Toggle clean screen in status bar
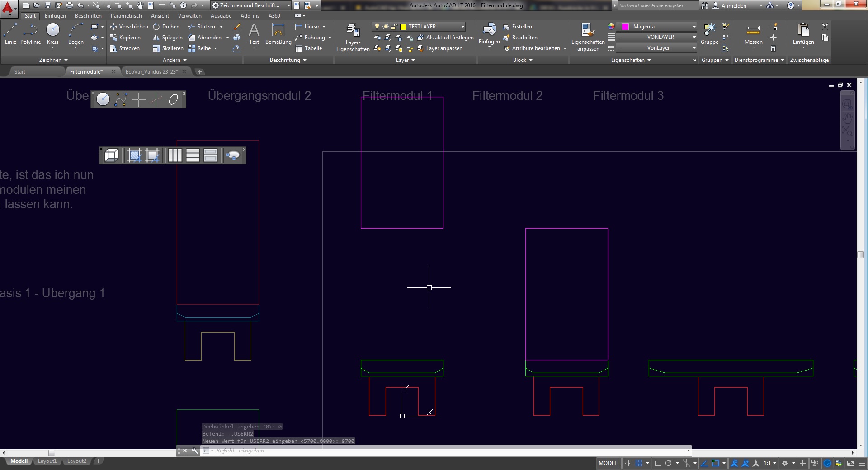Screen dimensions: 868x470 tap(851, 463)
